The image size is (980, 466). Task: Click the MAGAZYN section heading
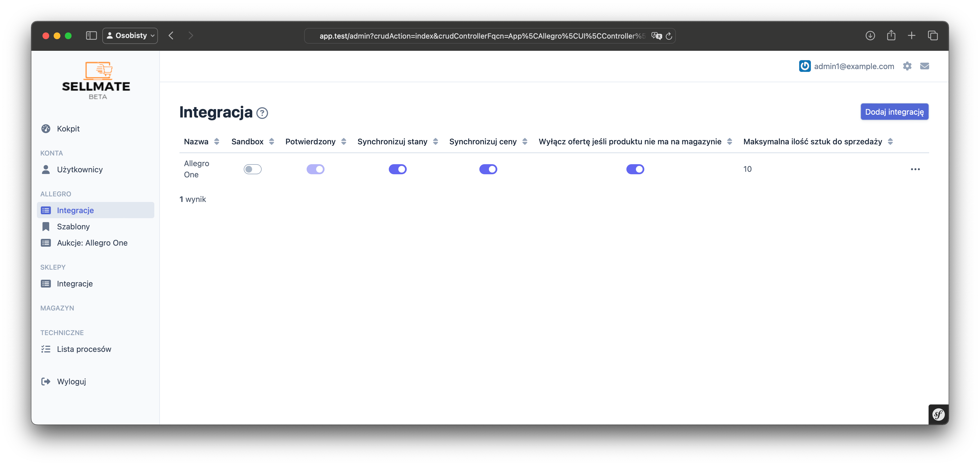coord(57,308)
